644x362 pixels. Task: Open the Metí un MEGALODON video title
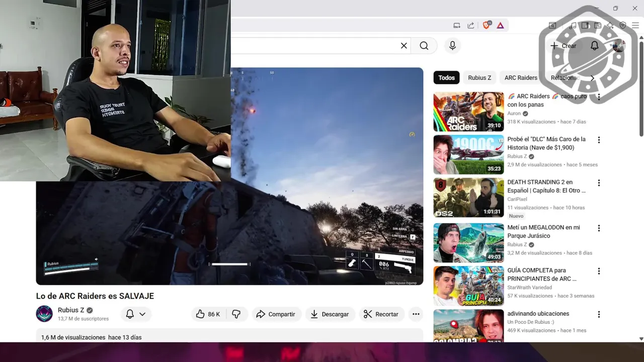coord(543,231)
